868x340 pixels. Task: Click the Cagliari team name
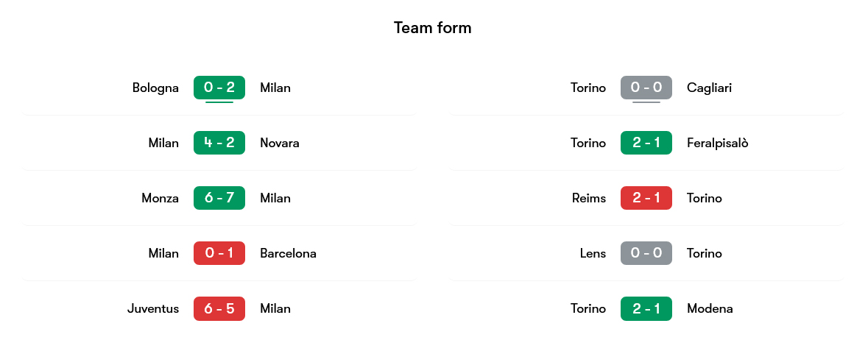coord(709,88)
